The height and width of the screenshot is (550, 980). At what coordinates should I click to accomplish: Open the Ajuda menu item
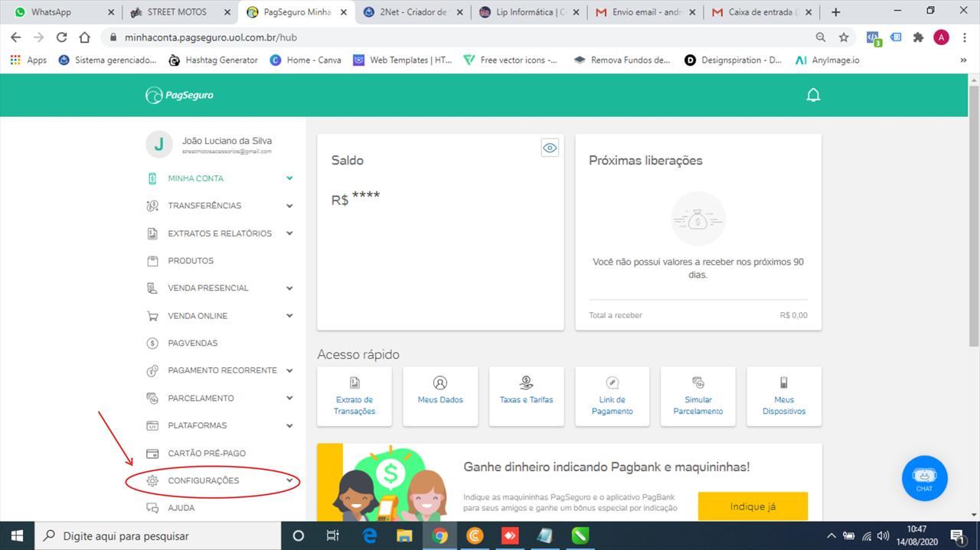(181, 508)
